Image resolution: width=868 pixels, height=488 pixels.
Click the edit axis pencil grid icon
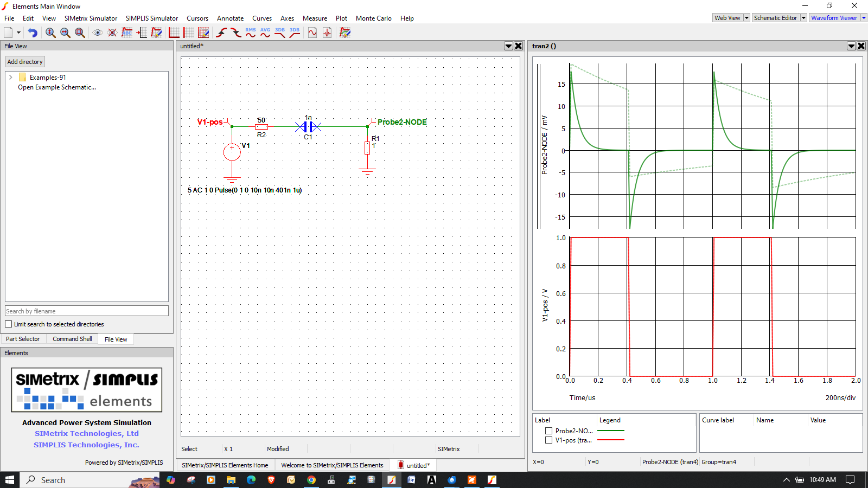[203, 33]
